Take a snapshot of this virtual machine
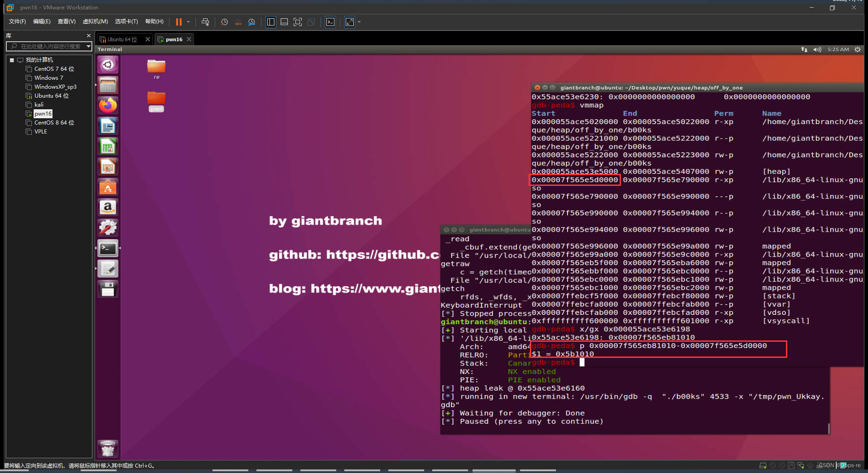The image size is (868, 473). pyautogui.click(x=225, y=22)
